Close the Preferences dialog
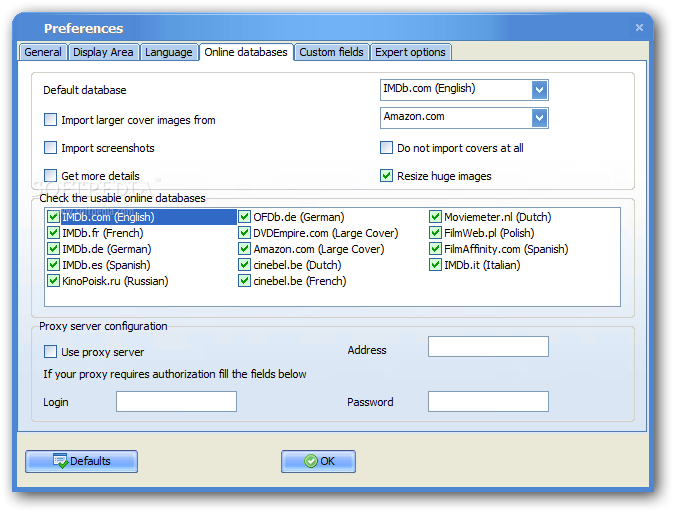The height and width of the screenshot is (512, 674). [x=639, y=28]
